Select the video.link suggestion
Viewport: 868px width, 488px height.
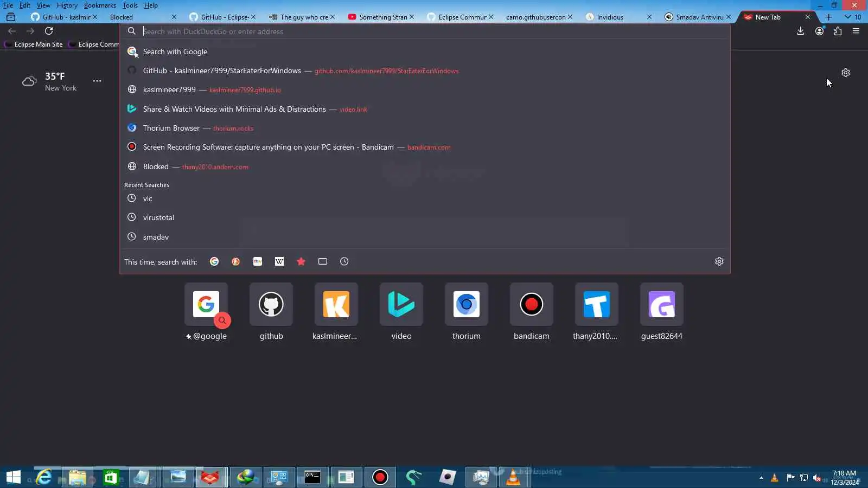tap(425, 109)
